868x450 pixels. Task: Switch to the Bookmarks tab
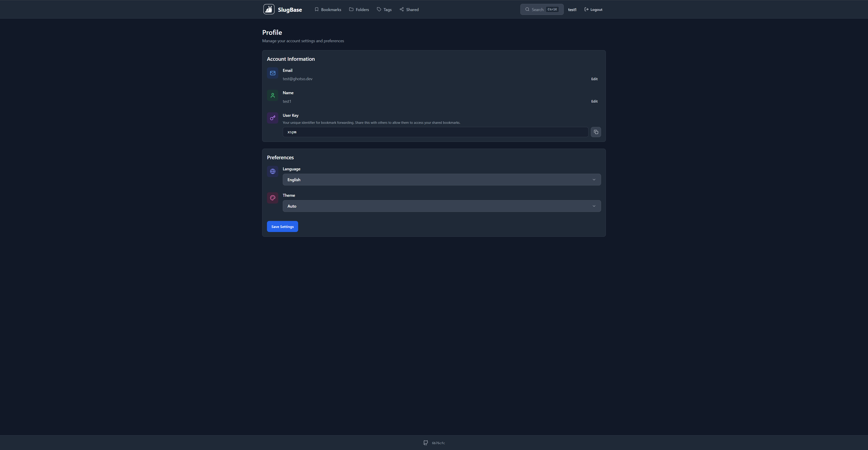coord(328,9)
